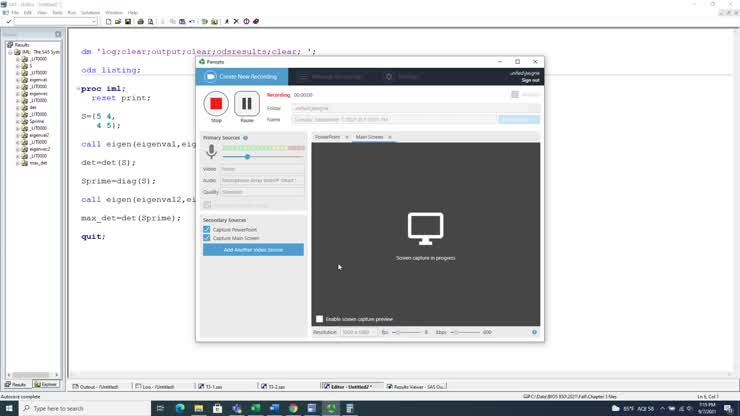740x416 pixels.
Task: Click the checkmark icon beside command box
Action: [8, 21]
